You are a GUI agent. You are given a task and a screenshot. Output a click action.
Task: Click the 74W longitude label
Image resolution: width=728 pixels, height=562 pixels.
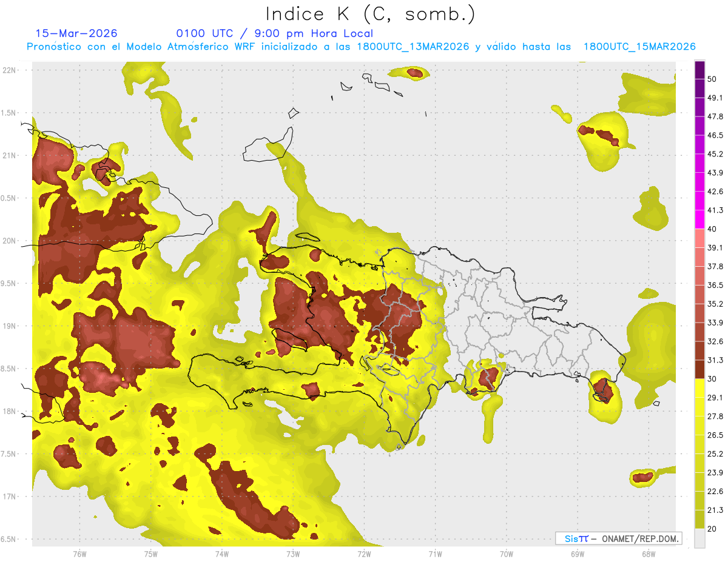222,554
